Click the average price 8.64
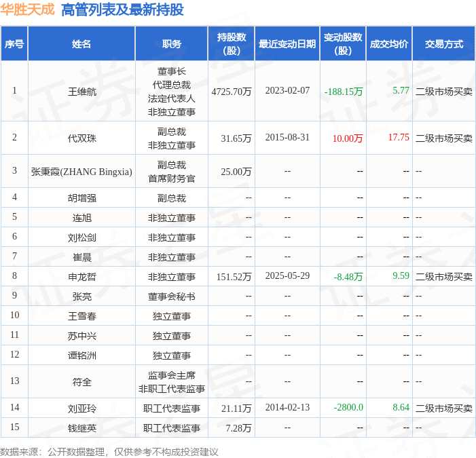 [401, 407]
